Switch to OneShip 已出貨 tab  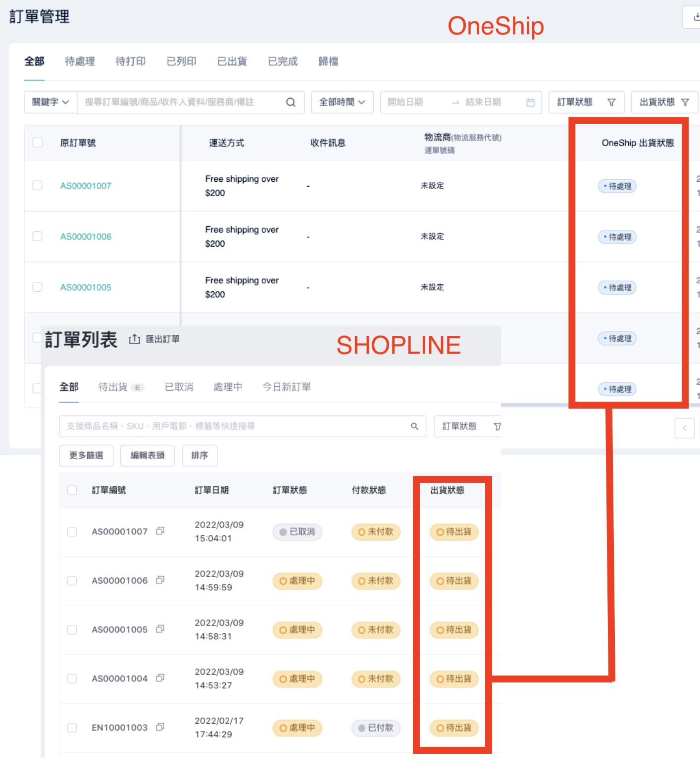[x=232, y=61]
